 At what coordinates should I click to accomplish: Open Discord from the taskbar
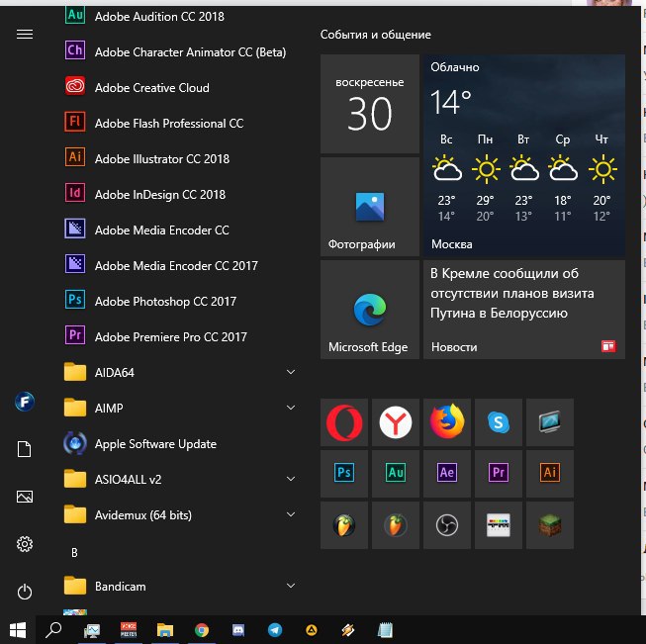238,630
